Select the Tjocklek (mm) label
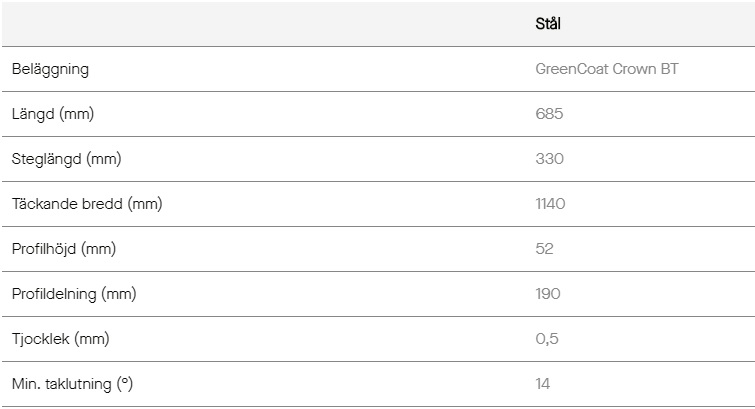This screenshot has width=755, height=409. pos(61,339)
